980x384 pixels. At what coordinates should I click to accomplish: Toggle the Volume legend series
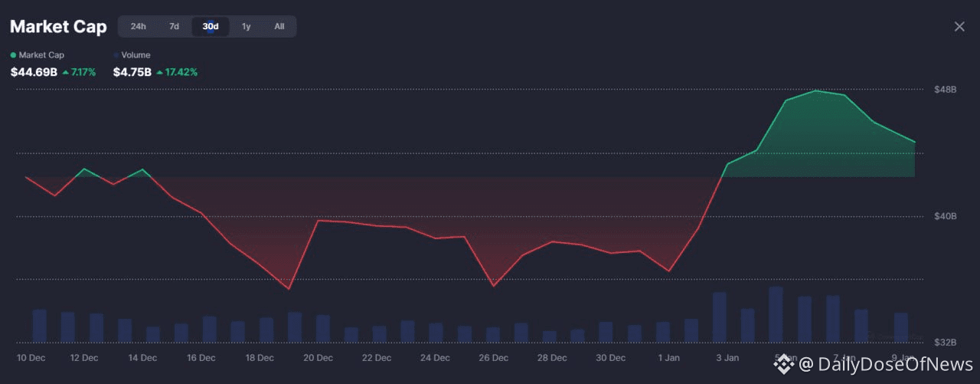pos(131,55)
